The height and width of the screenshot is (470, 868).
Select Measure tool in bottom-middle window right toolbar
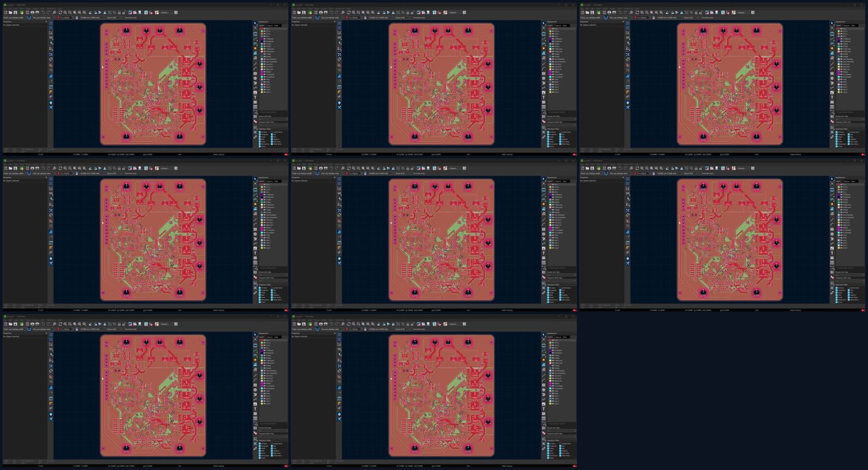(543, 448)
